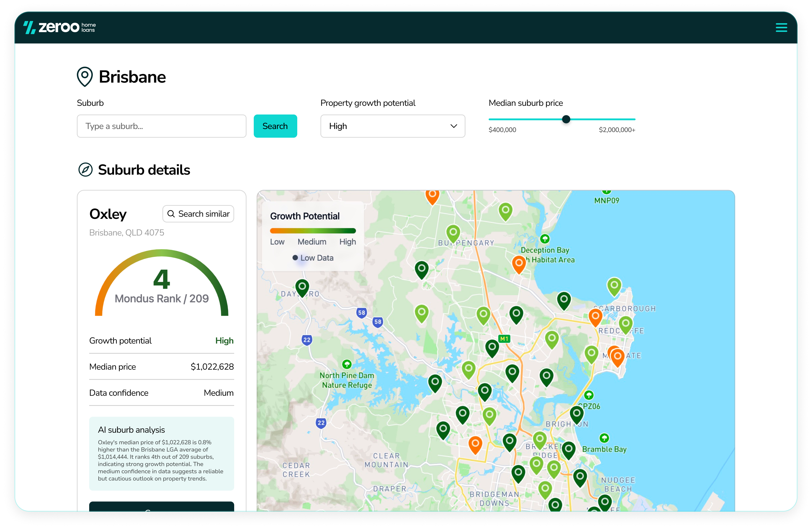
Task: Click the North Pine Dam Nature Refuge marker
Action: pyautogui.click(x=347, y=364)
